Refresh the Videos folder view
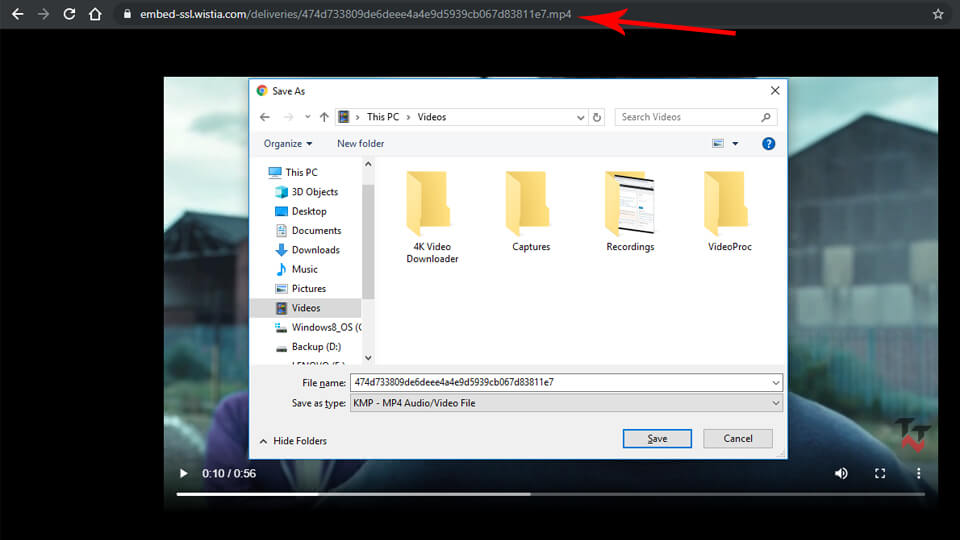This screenshot has height=540, width=960. [x=597, y=117]
